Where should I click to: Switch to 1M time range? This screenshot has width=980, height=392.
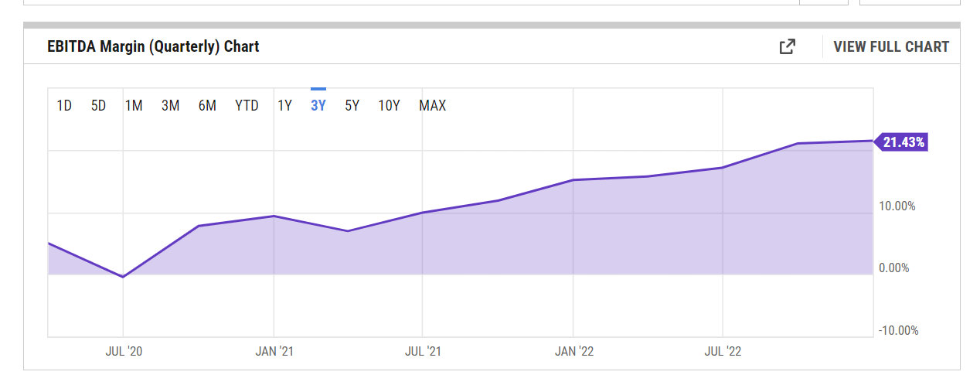point(134,105)
